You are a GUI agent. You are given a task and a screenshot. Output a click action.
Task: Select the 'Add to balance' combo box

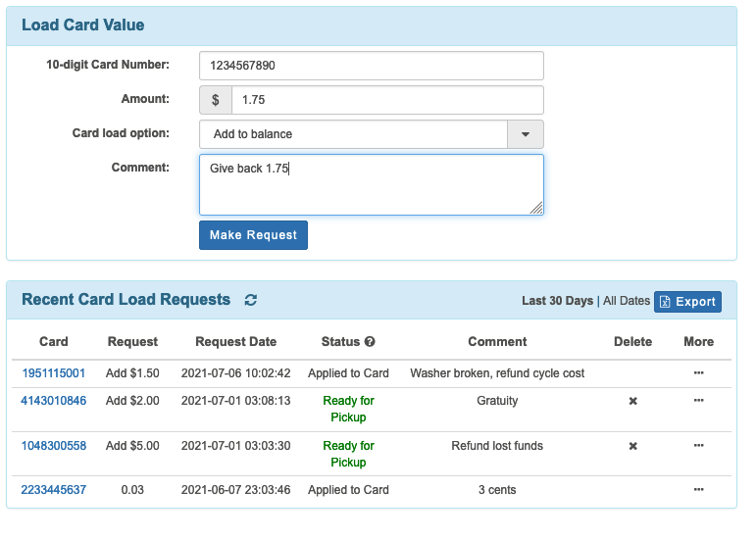[x=353, y=134]
